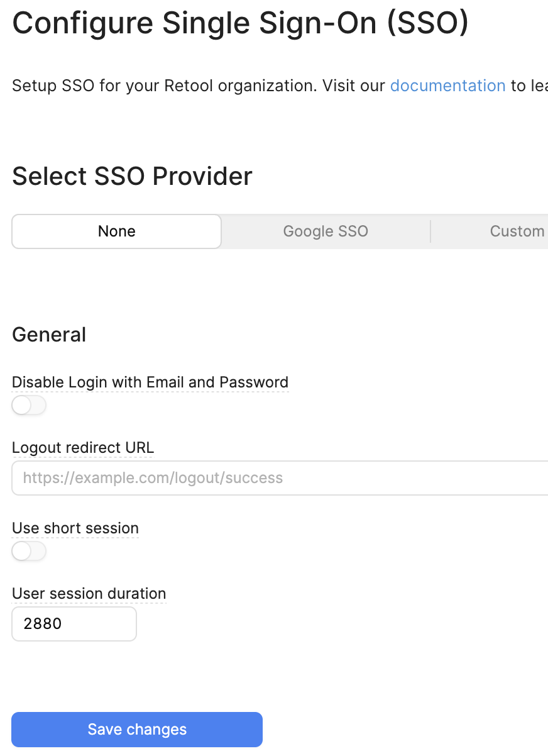Choose the Custom SSO provider option
The height and width of the screenshot is (756, 548).
[x=517, y=231]
